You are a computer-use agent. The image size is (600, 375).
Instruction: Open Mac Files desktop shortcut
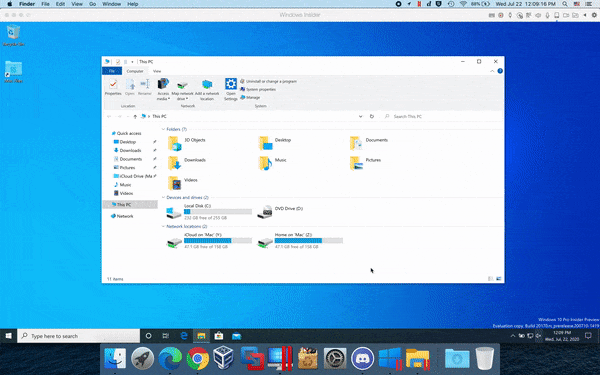13,72
